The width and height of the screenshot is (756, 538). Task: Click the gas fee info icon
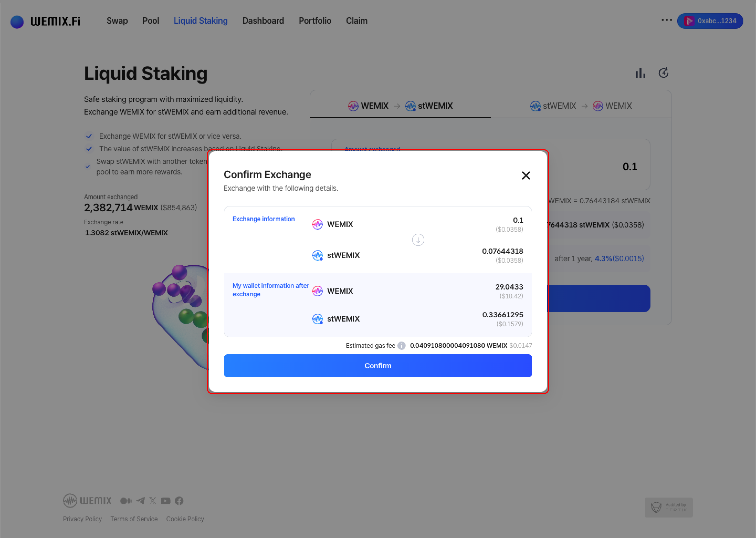point(402,345)
